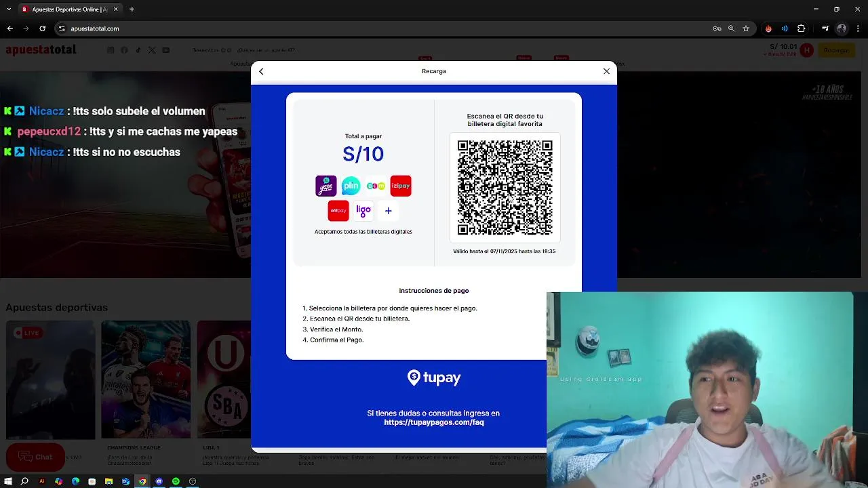The image size is (868, 488).
Task: Open the password manager key icon
Action: tap(717, 28)
